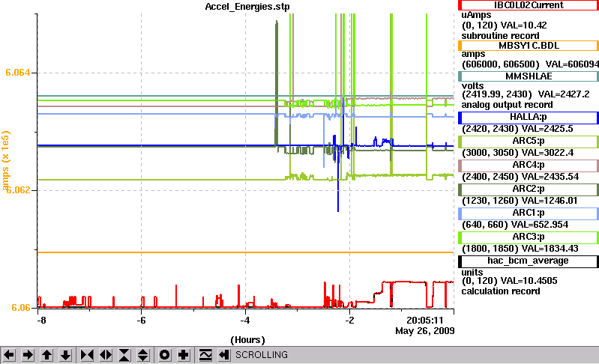Click the 20:05:11 timestamp on x-axis
Screen dimensions: 599x364
tap(424, 320)
